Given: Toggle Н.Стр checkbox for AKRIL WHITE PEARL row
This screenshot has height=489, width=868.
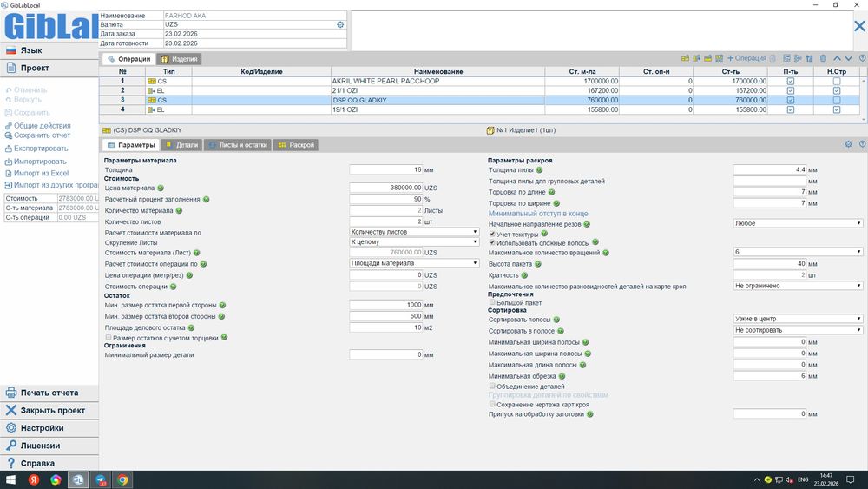Looking at the screenshot, I should pos(837,81).
